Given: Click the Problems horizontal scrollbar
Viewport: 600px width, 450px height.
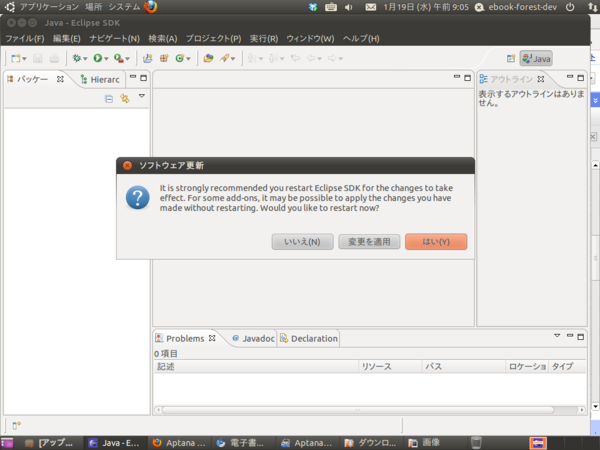Looking at the screenshot, I should point(358,410).
